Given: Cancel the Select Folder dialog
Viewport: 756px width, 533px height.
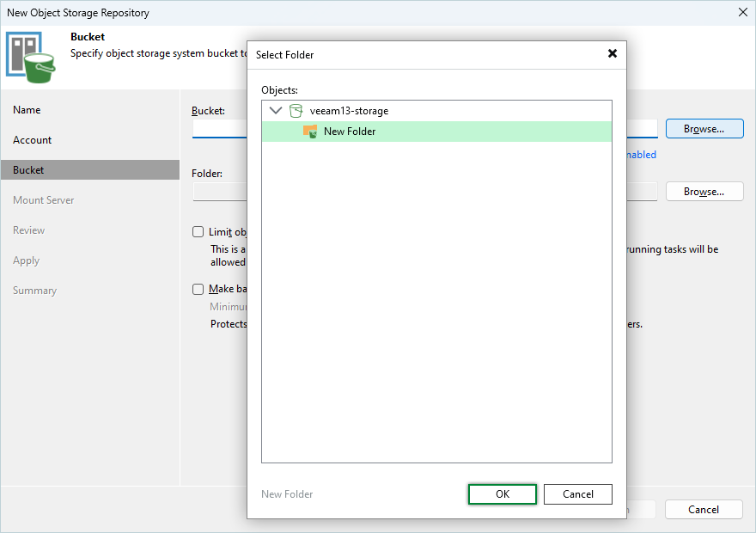Looking at the screenshot, I should 578,494.
